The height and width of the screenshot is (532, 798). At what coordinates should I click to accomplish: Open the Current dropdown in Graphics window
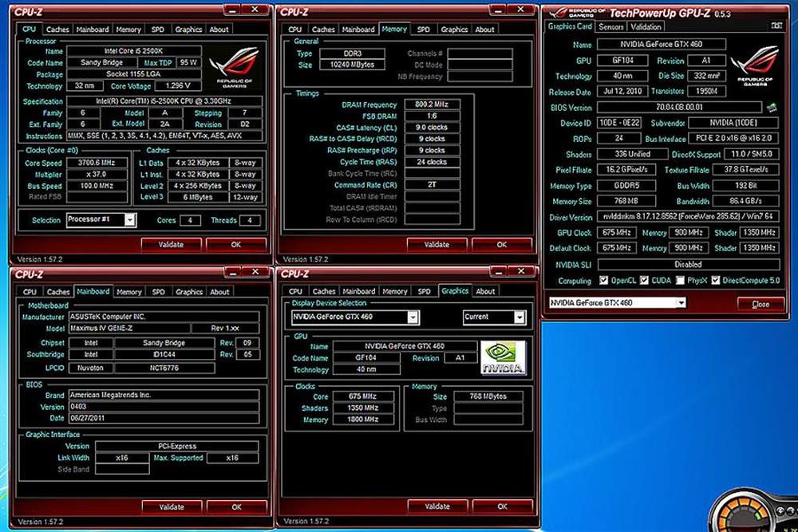pyautogui.click(x=519, y=317)
